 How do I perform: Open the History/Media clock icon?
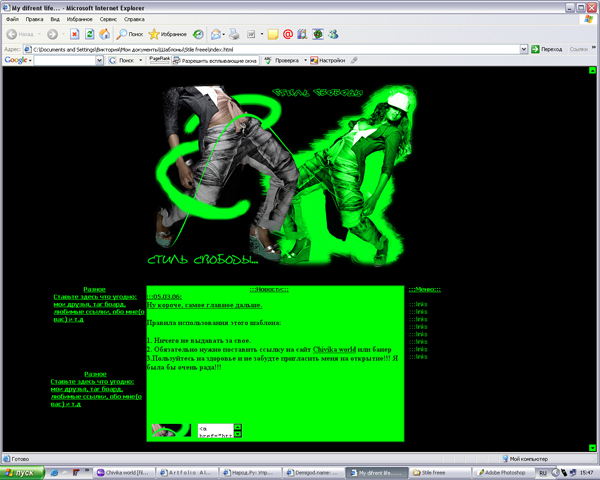pyautogui.click(x=198, y=34)
